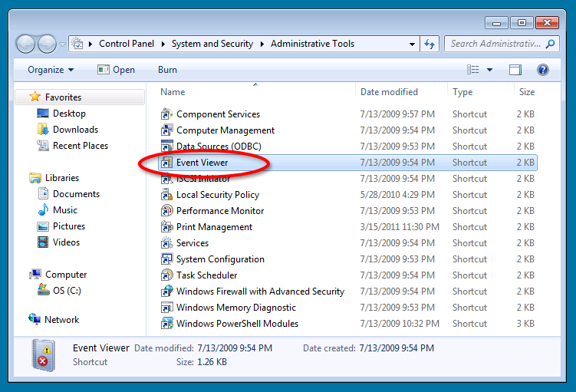Open the recent pages dropdown arrow
The width and height of the screenshot is (576, 392).
(62, 44)
